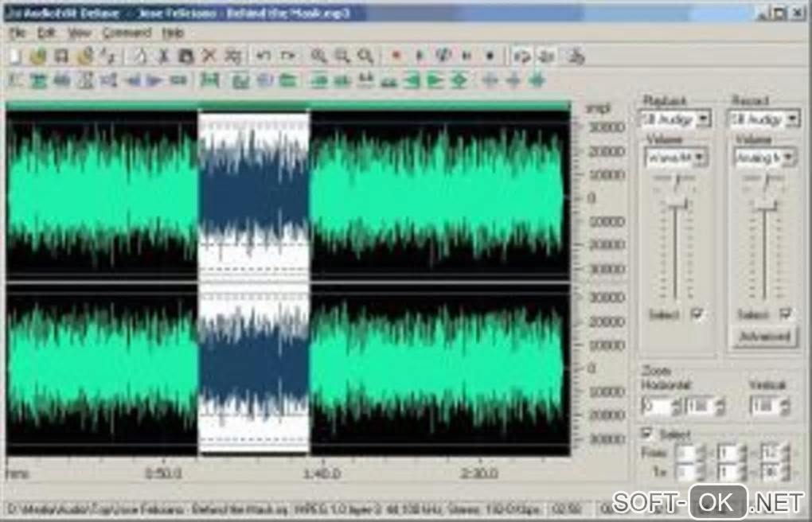Click the To row's middle spinner
The width and height of the screenshot is (812, 522).
pyautogui.click(x=743, y=473)
